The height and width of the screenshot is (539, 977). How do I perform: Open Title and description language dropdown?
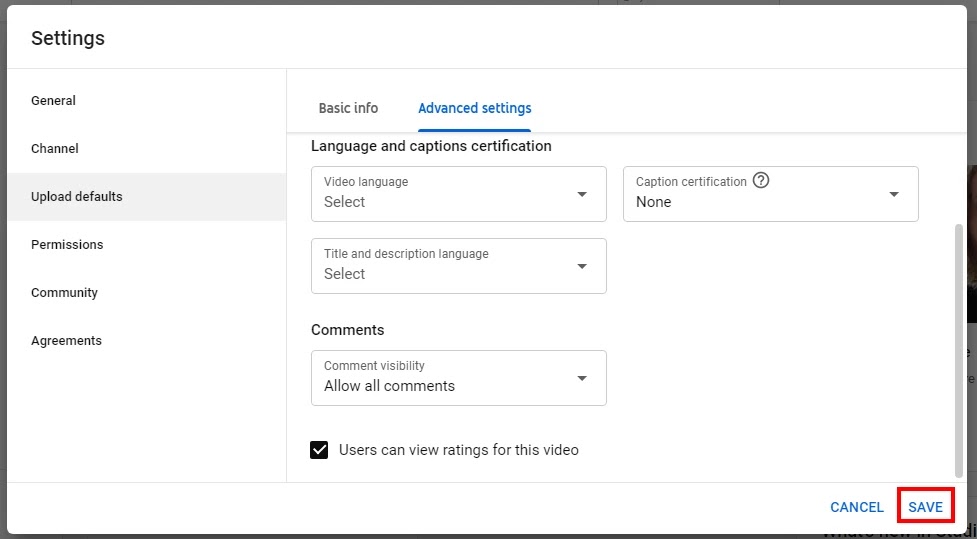tap(458, 266)
